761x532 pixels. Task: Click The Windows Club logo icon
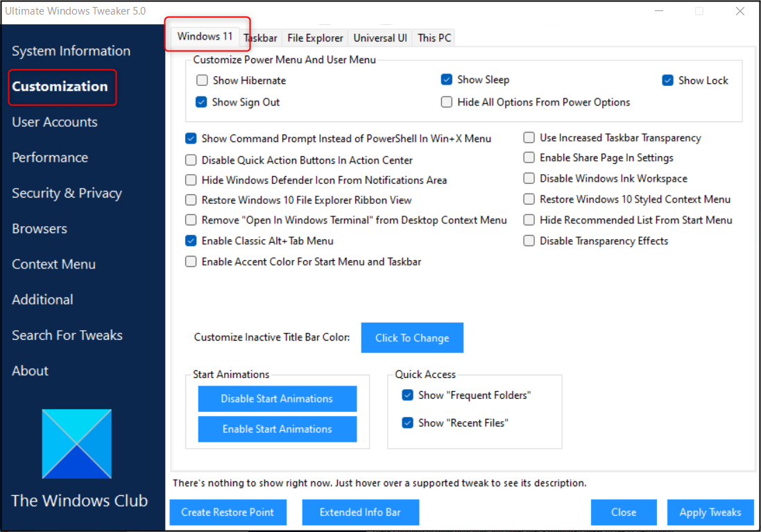(x=77, y=444)
